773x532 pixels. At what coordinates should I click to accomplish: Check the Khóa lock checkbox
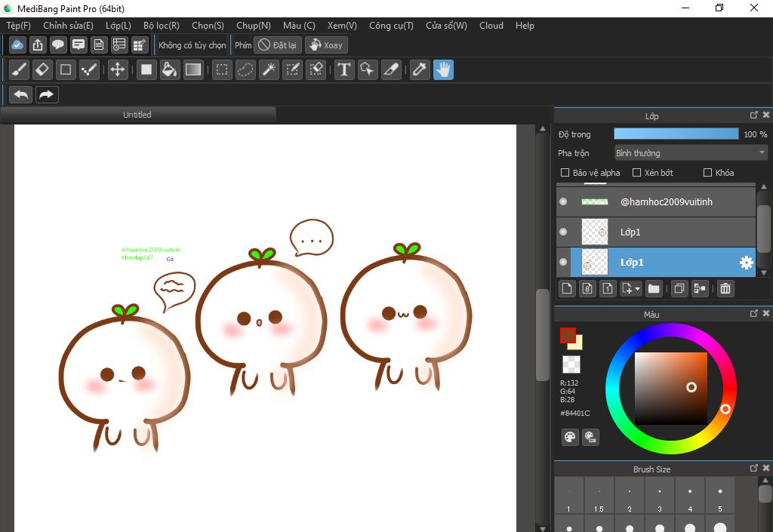click(x=707, y=172)
